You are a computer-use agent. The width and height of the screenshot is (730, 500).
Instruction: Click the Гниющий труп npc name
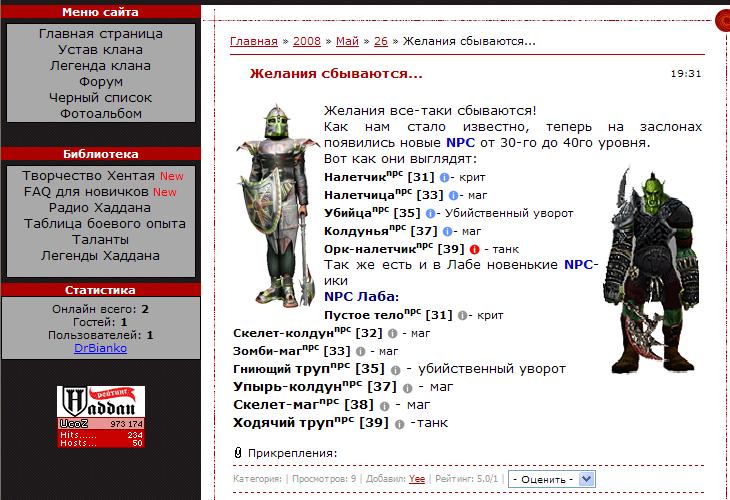pos(281,369)
